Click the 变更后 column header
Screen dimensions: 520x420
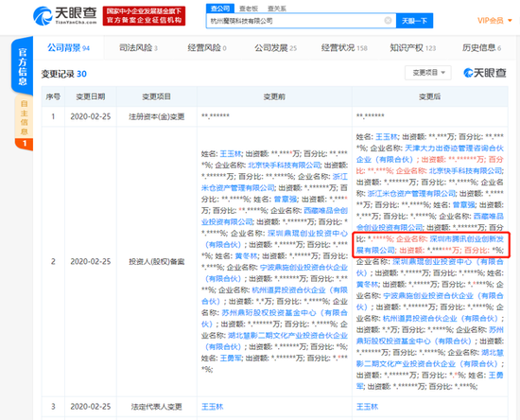point(430,96)
